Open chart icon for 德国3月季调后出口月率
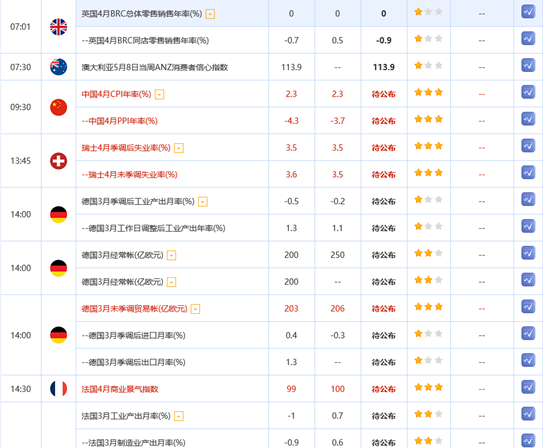Screen dimensions: 543x448 pyautogui.click(x=528, y=360)
